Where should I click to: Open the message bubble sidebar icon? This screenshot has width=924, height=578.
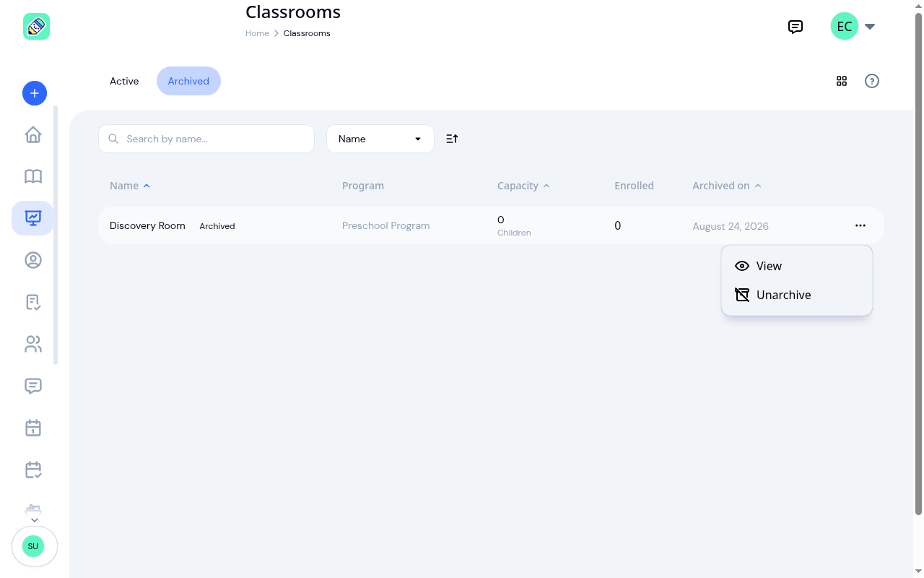[x=33, y=386]
